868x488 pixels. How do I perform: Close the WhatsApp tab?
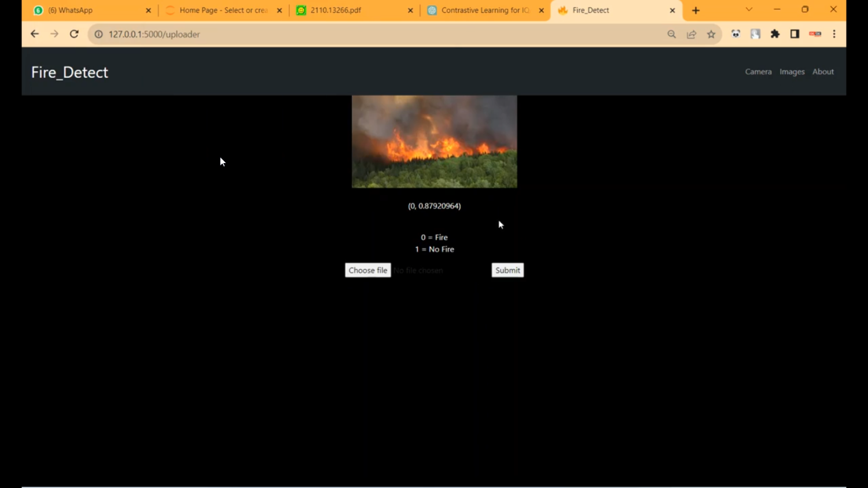[148, 10]
